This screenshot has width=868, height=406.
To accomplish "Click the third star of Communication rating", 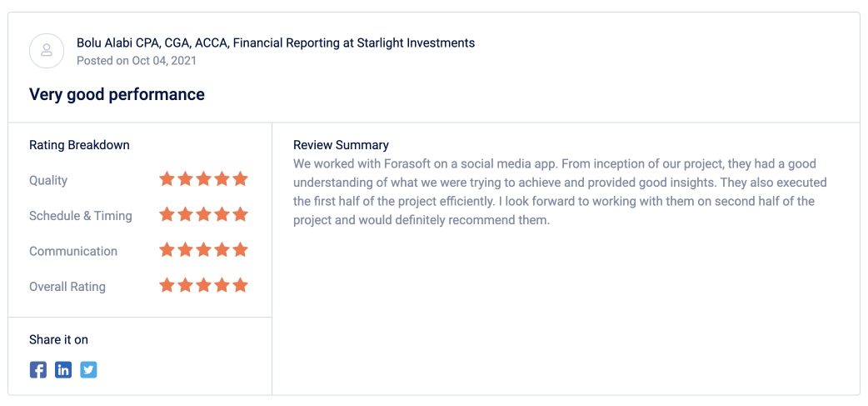I will pyautogui.click(x=204, y=250).
